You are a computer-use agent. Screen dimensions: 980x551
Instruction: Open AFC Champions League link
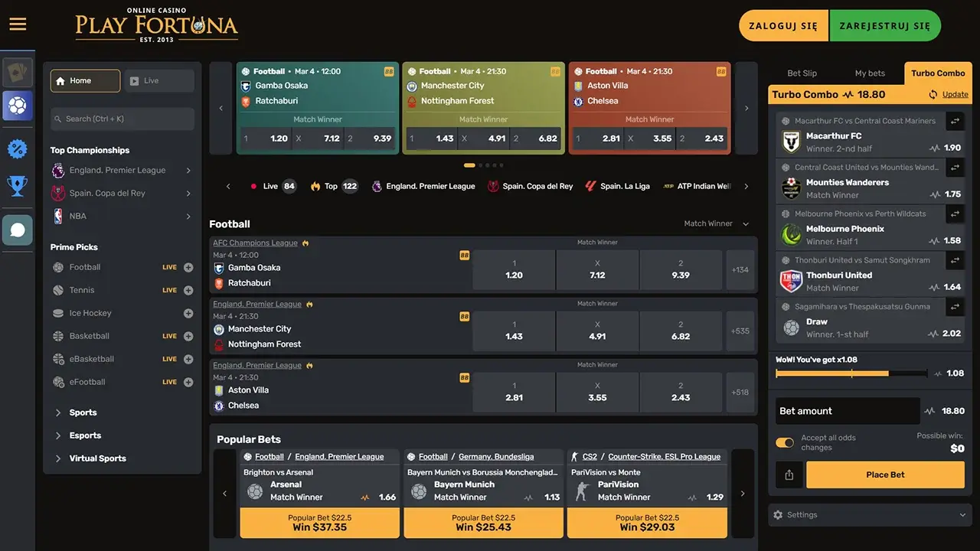click(x=256, y=243)
